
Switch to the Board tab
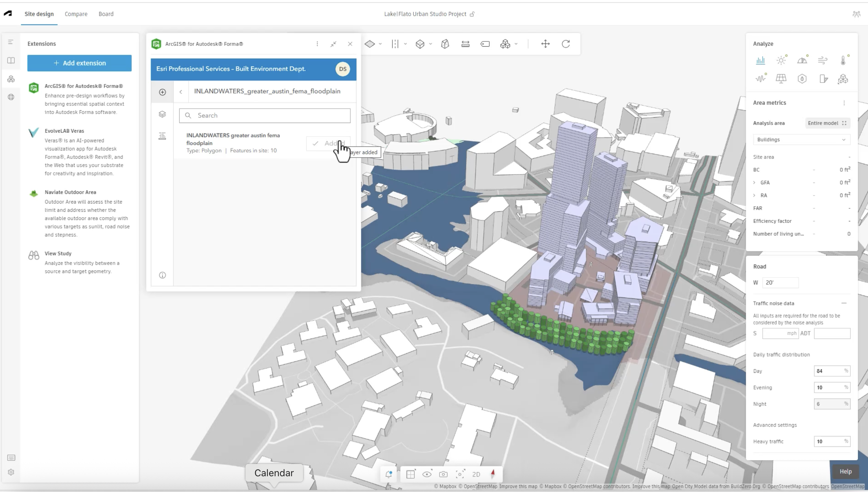coord(106,14)
